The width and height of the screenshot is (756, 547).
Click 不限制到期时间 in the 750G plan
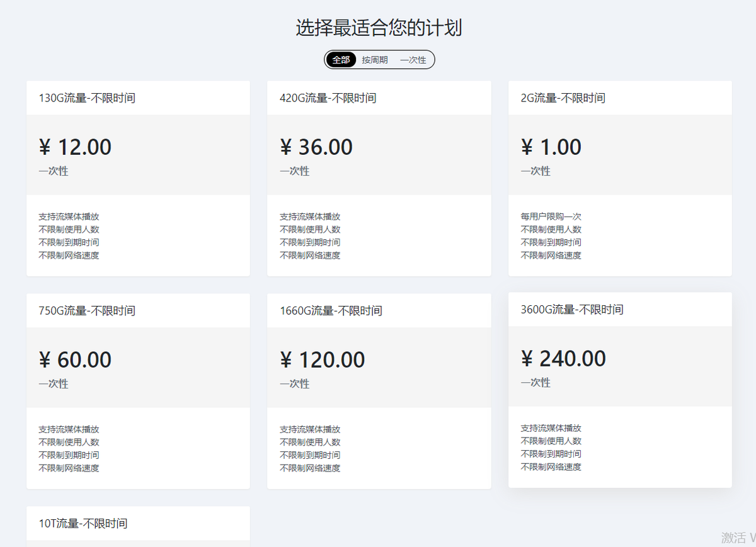(69, 455)
